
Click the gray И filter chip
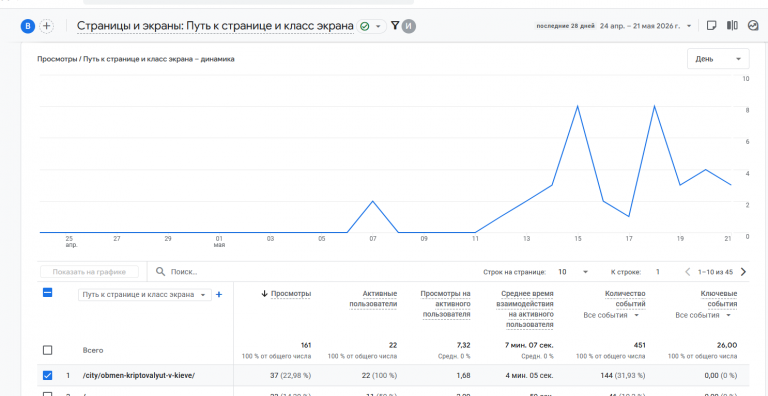pos(409,26)
